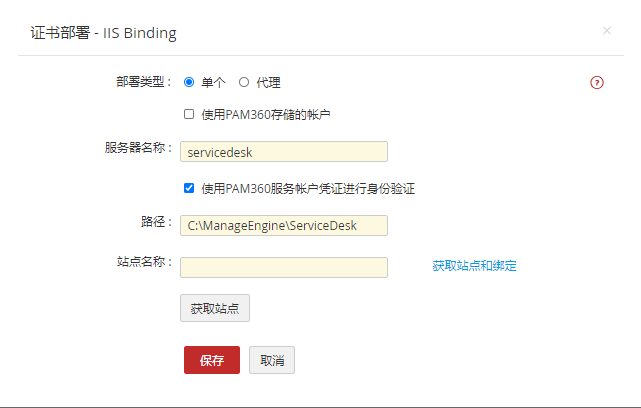
Task: Click the 站点名称 field label
Action: [144, 262]
